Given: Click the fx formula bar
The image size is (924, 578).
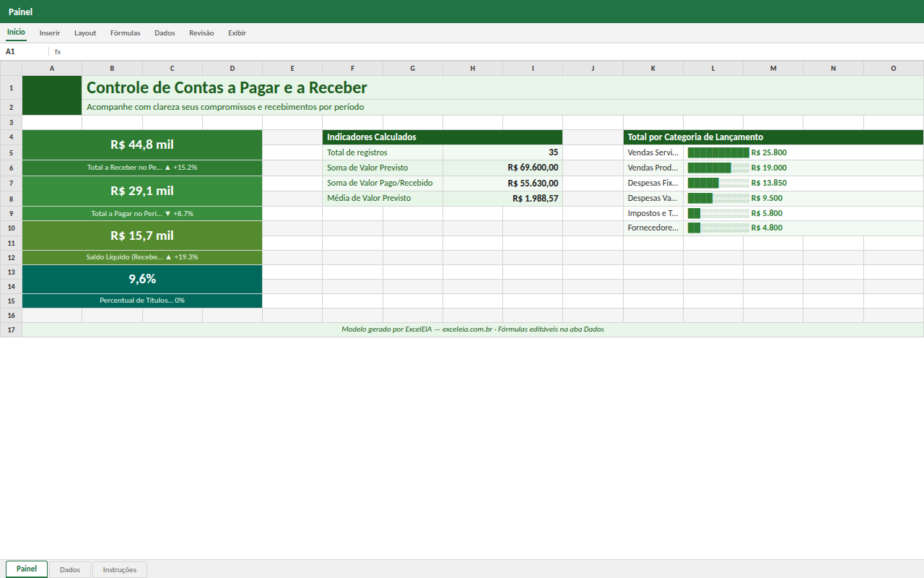Looking at the screenshot, I should click(x=487, y=52).
